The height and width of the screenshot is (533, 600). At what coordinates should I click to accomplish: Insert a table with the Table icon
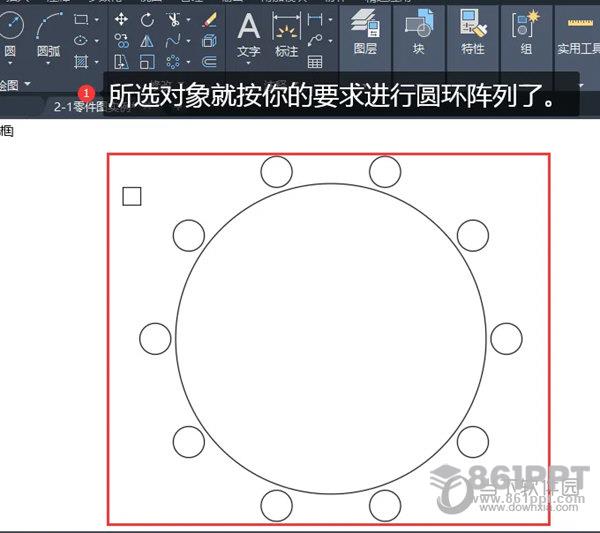point(315,62)
